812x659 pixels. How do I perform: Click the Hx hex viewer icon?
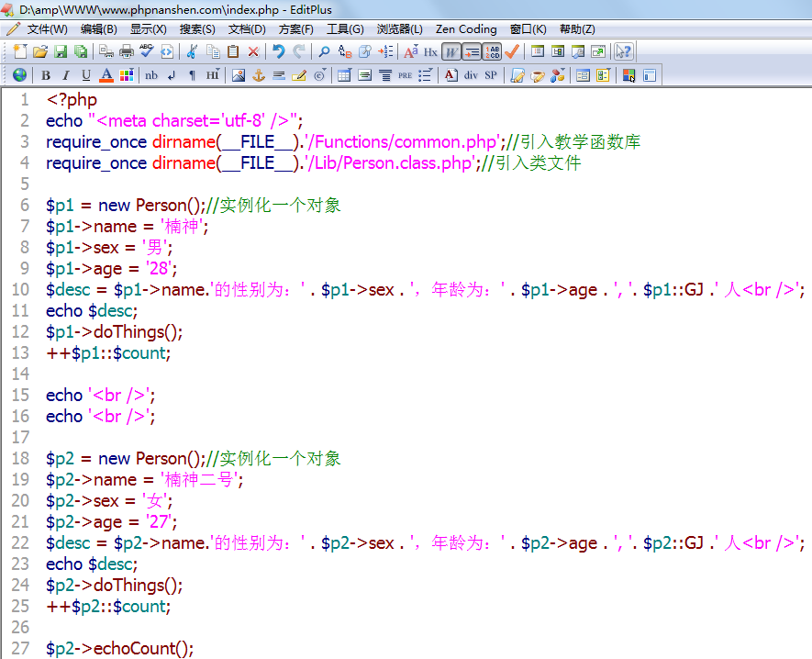click(x=431, y=51)
